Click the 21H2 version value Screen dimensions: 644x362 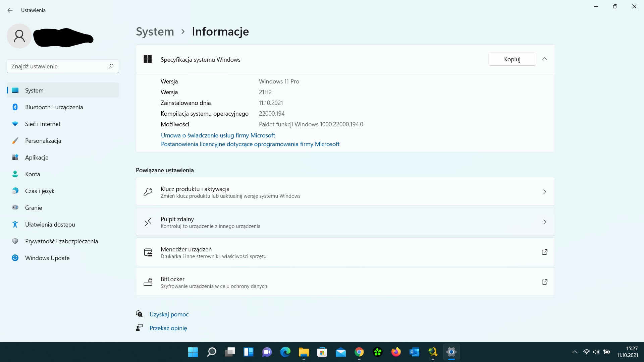point(265,92)
